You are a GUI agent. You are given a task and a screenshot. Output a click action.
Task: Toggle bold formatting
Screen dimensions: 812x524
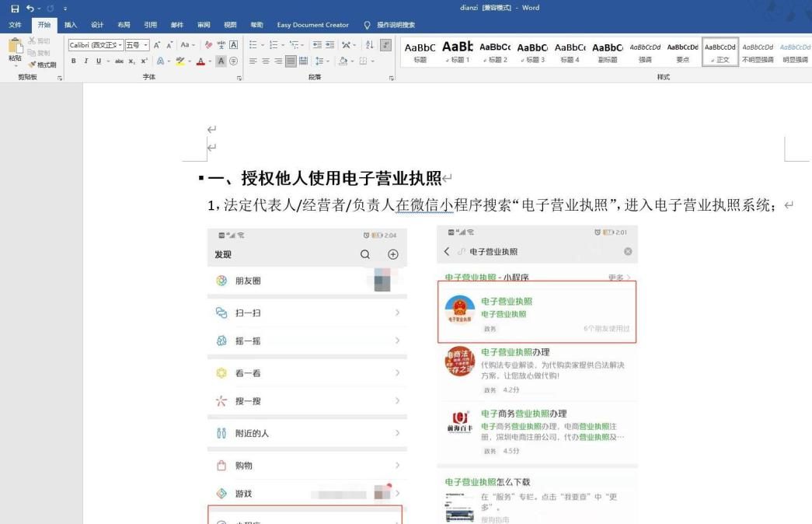coord(74,61)
